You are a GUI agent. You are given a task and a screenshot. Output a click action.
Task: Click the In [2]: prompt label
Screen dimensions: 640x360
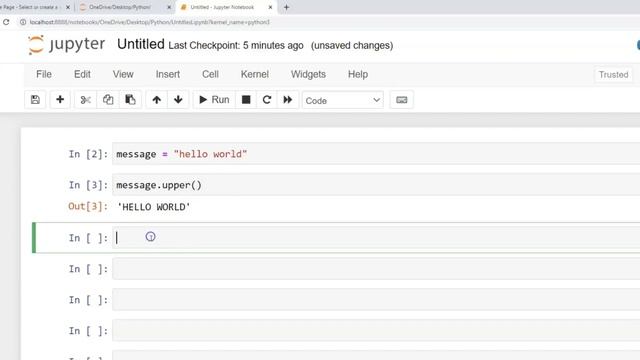point(88,154)
